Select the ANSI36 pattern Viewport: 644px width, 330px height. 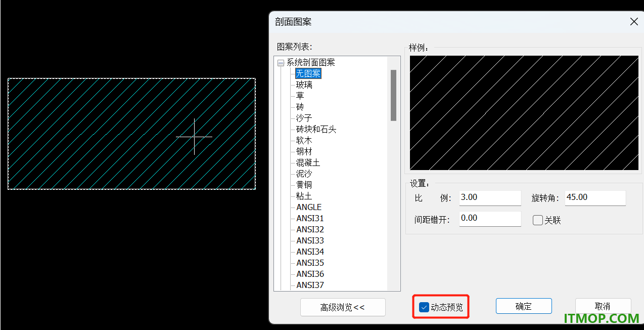(310, 274)
